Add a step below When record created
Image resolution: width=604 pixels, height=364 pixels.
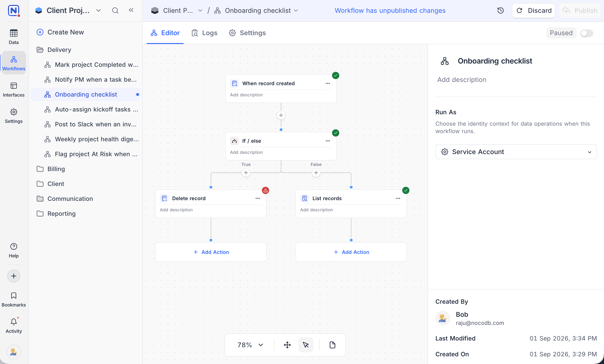(281, 115)
